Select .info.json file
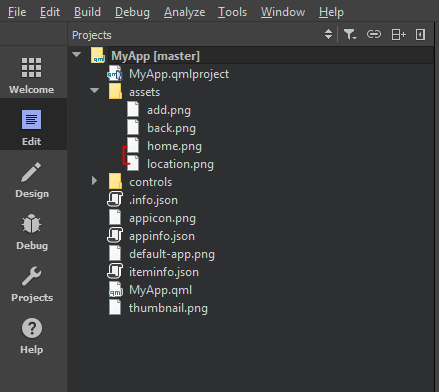 click(153, 200)
